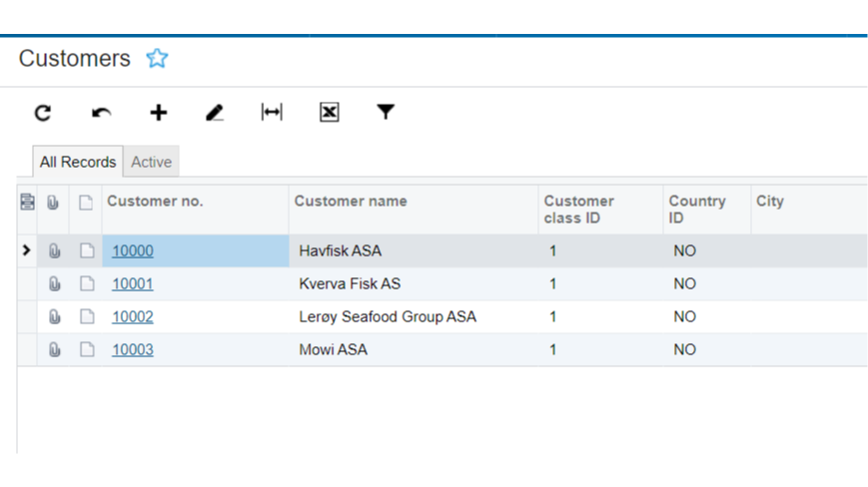Open the Filter funnel icon
868x487 pixels.
(x=386, y=112)
